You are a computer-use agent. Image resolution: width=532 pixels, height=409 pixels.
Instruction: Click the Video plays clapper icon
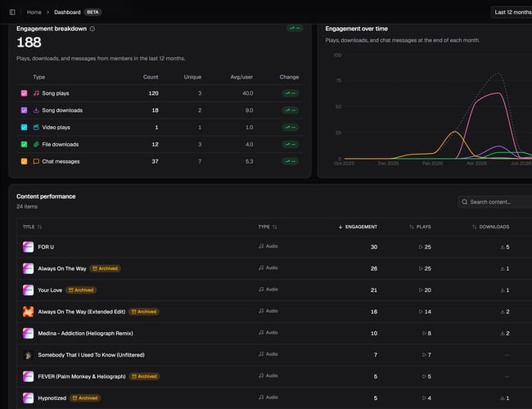(x=36, y=127)
